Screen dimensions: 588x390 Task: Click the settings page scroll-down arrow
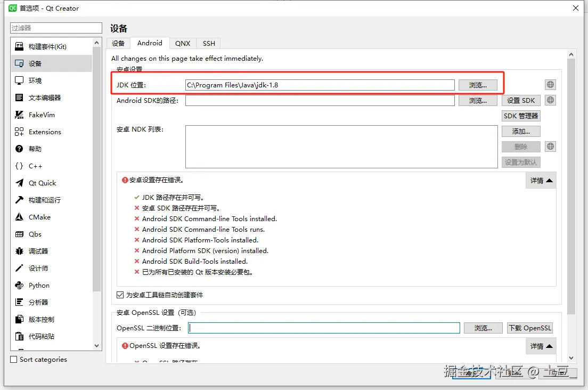(x=571, y=358)
